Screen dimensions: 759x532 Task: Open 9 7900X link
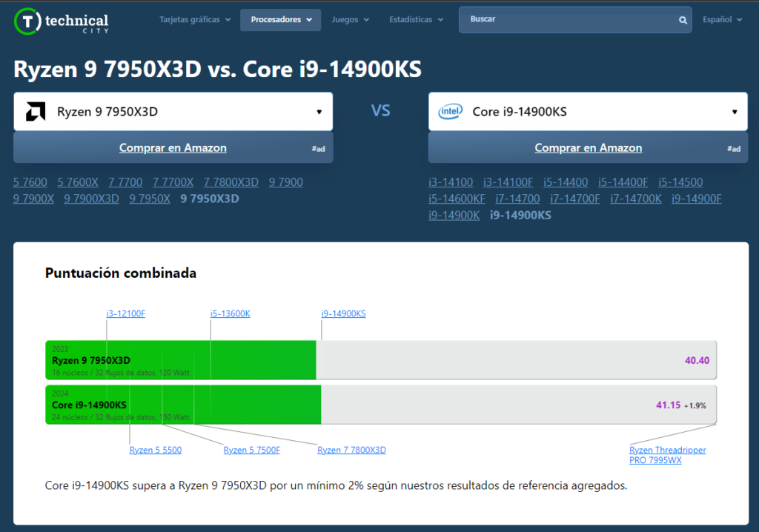33,199
